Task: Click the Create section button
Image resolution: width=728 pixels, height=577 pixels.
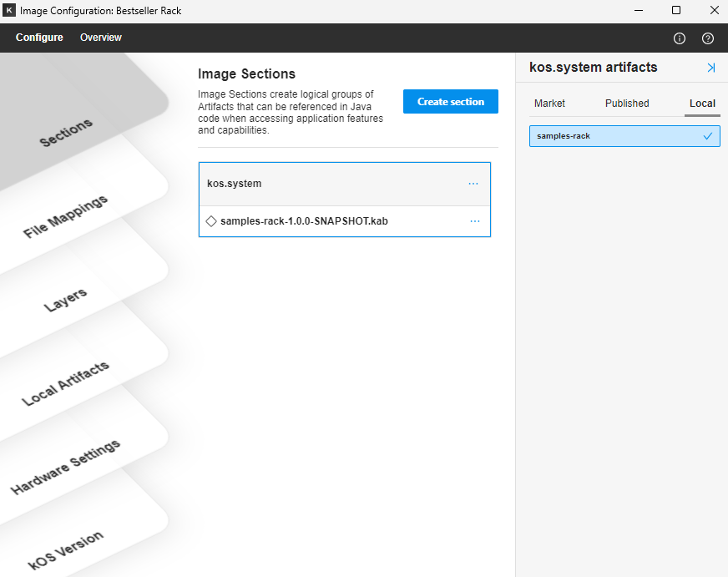Action: (450, 102)
